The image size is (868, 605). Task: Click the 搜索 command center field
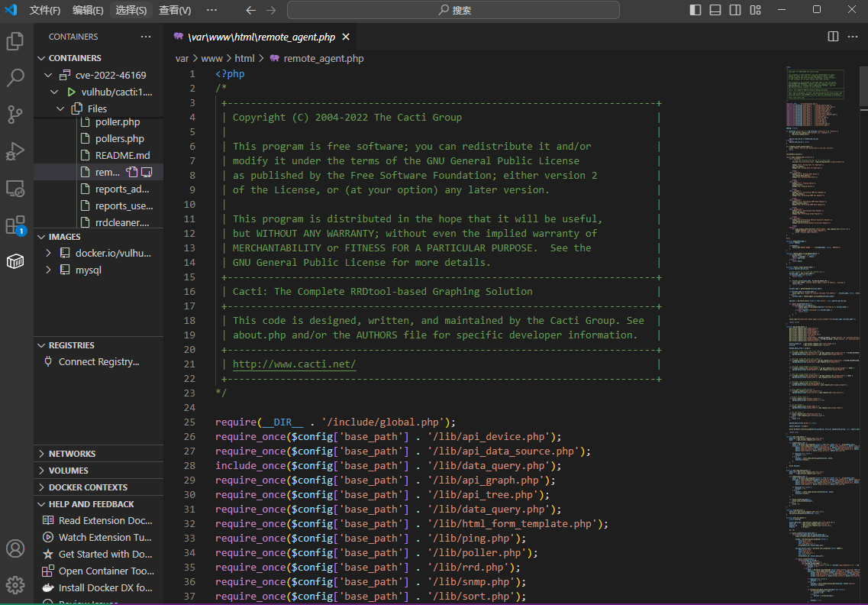pos(453,10)
